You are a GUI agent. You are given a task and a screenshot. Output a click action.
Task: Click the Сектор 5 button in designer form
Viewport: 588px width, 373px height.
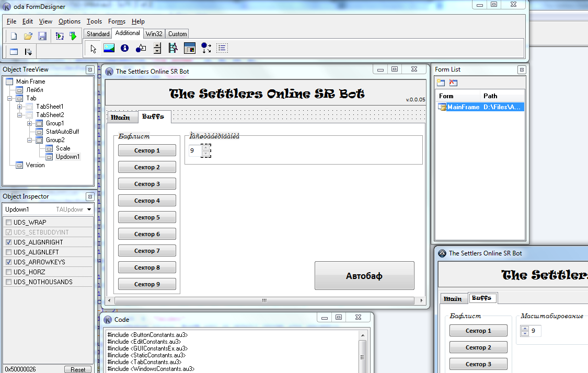pyautogui.click(x=147, y=217)
